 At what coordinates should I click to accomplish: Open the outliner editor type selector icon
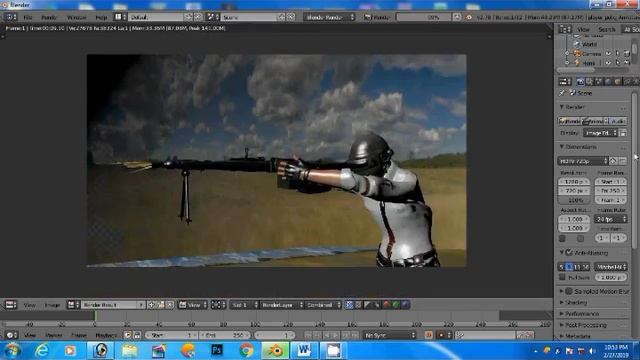(x=565, y=29)
